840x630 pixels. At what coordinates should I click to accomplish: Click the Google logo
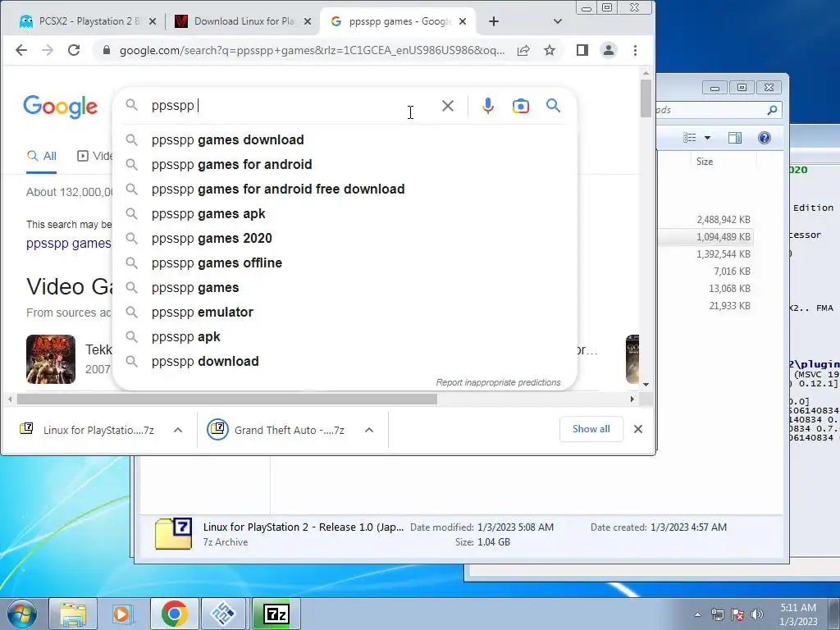click(61, 107)
